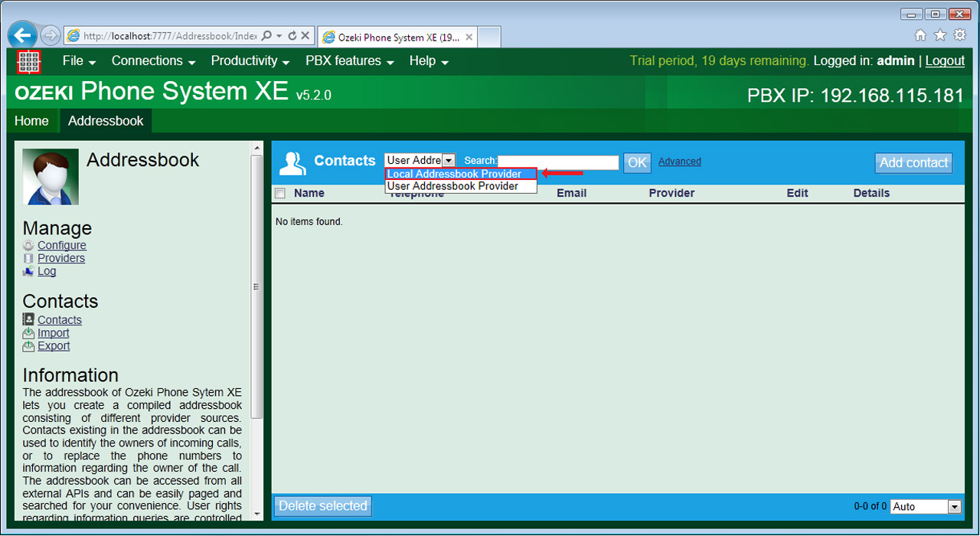Open the Connections menu
The width and height of the screenshot is (980, 536).
pos(153,61)
